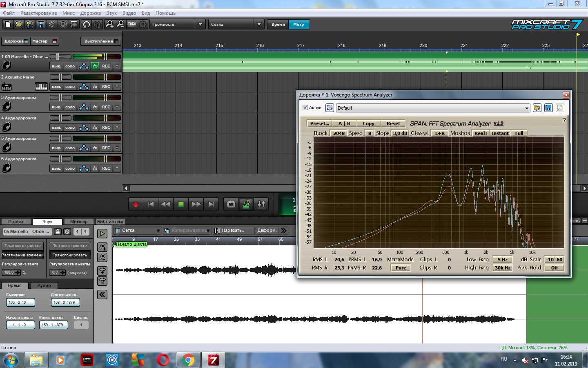The height and width of the screenshot is (368, 588).
Task: Click the record button in transport
Action: (x=136, y=204)
